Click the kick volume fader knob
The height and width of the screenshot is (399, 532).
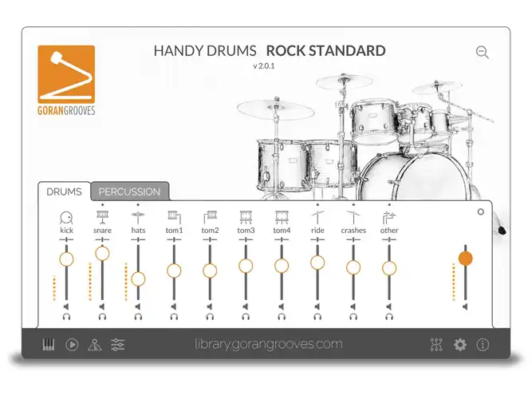(x=66, y=259)
